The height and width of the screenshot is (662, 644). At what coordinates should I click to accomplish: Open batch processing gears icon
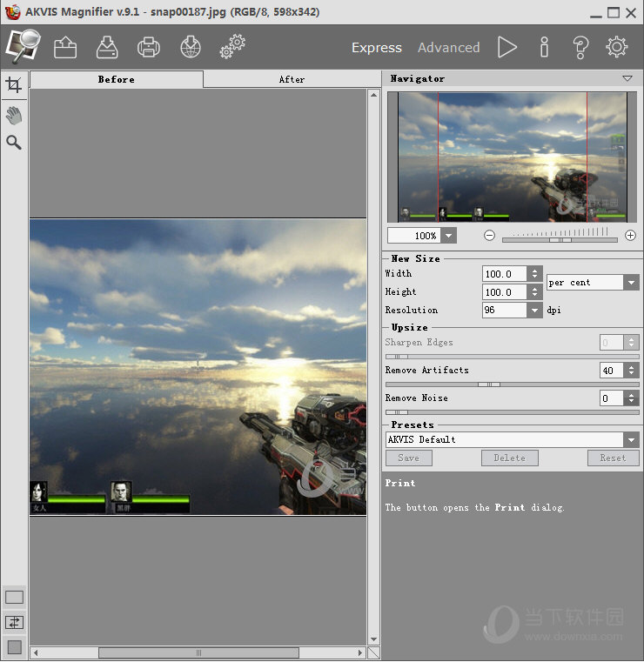232,46
